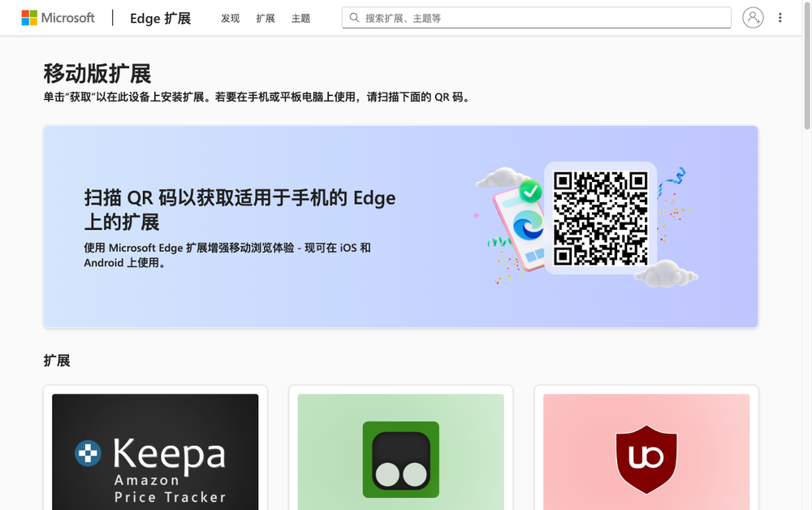The height and width of the screenshot is (510, 812).
Task: Select the 发现 navigation tab
Action: pos(230,18)
